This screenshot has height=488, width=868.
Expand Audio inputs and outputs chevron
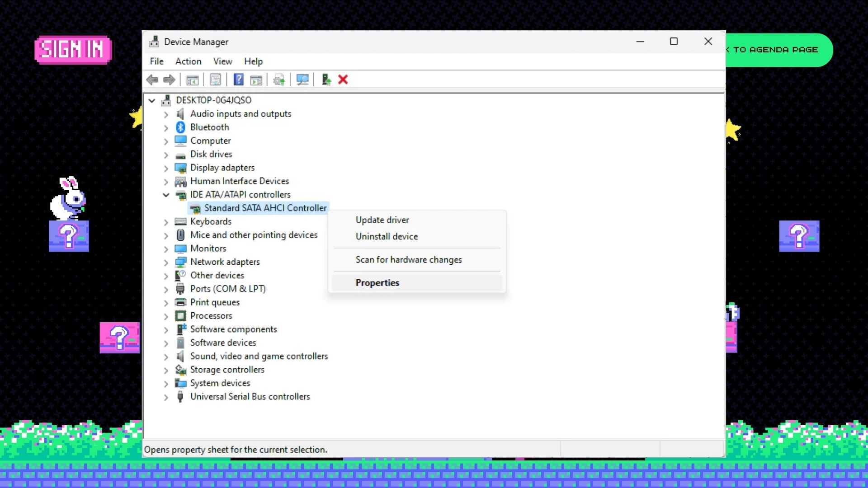coord(166,114)
